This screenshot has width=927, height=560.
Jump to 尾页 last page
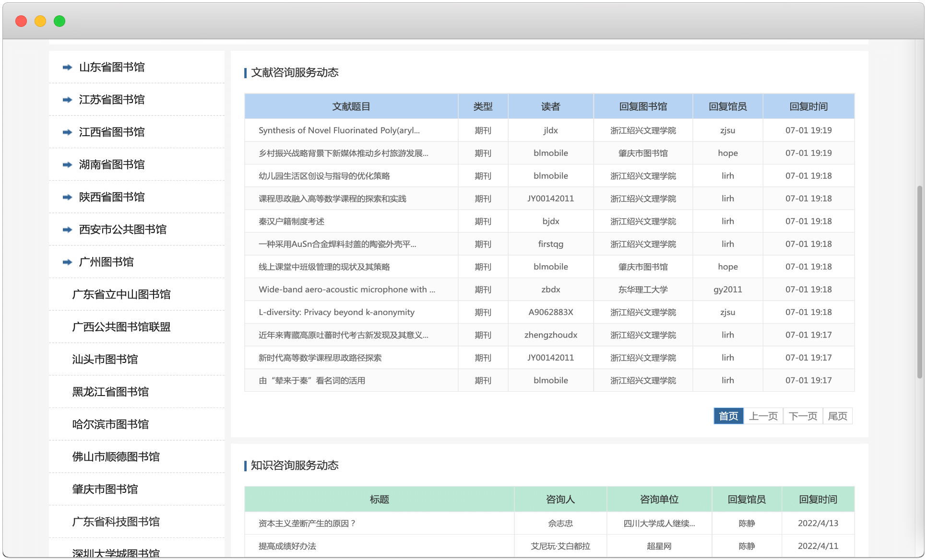(838, 416)
